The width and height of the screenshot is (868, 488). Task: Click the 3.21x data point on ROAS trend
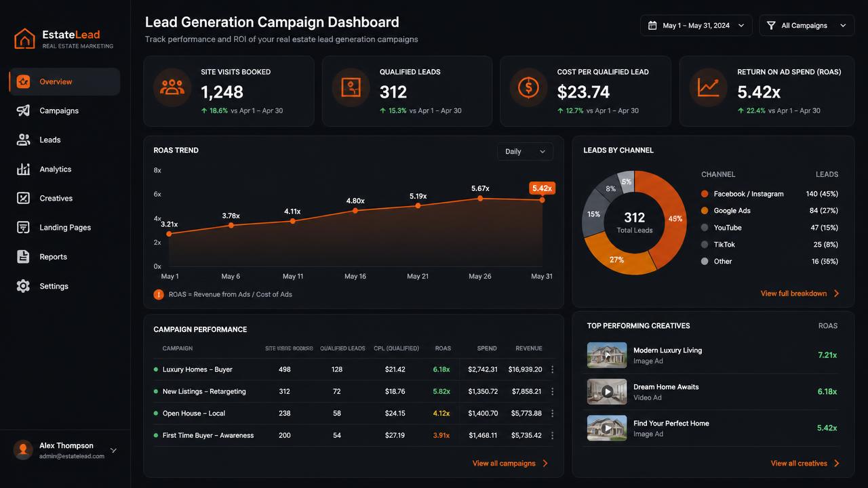(169, 234)
